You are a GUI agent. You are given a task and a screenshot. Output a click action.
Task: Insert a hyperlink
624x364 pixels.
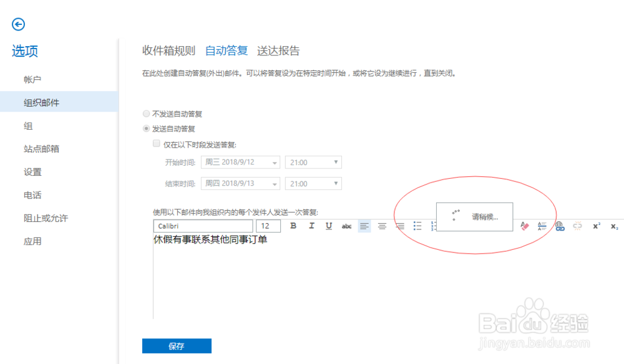point(560,226)
